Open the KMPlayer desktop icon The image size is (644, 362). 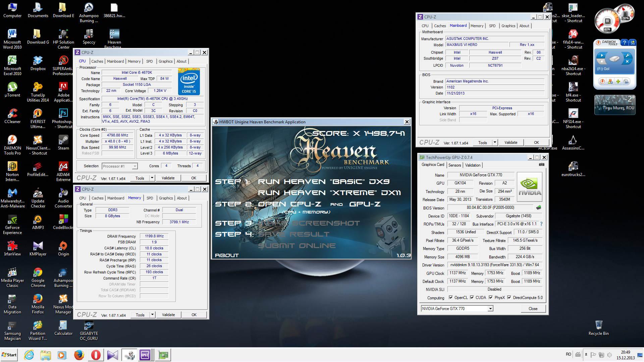point(38,248)
